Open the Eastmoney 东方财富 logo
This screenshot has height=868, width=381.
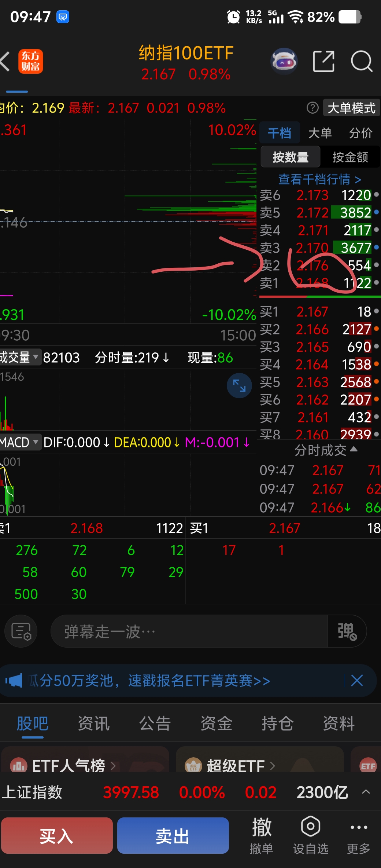(31, 61)
